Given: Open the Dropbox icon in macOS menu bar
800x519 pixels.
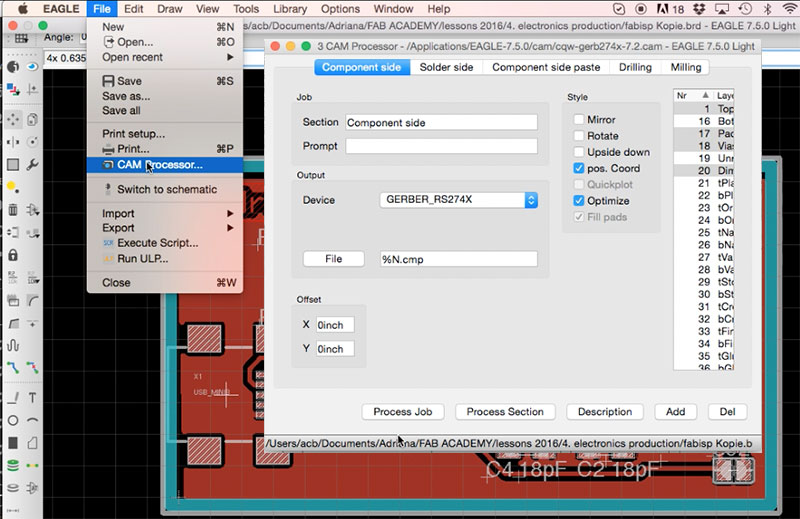Looking at the screenshot, I should point(699,9).
